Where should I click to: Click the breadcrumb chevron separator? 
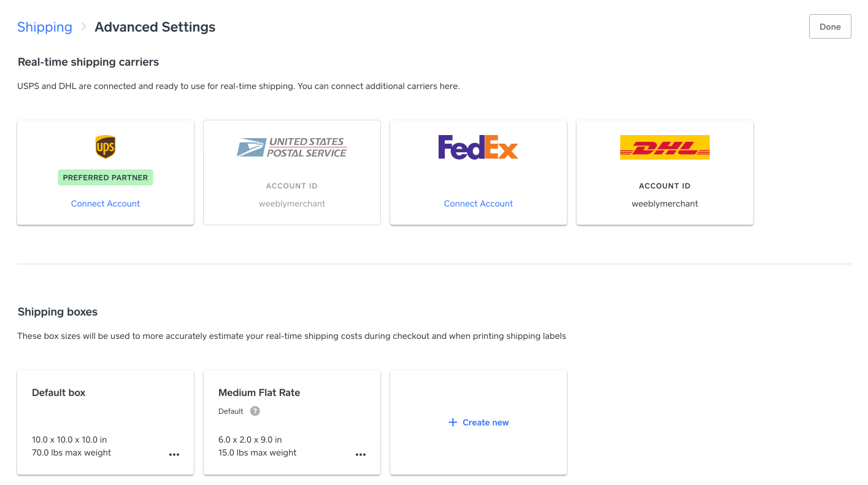click(x=83, y=27)
